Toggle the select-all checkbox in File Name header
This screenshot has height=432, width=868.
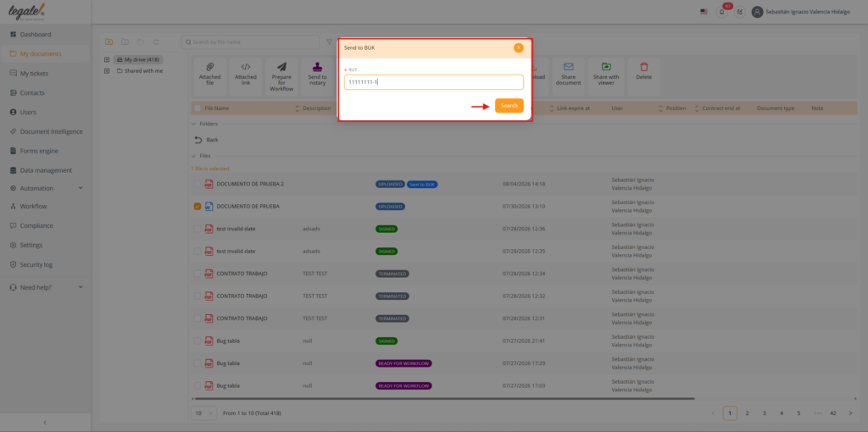tap(198, 108)
